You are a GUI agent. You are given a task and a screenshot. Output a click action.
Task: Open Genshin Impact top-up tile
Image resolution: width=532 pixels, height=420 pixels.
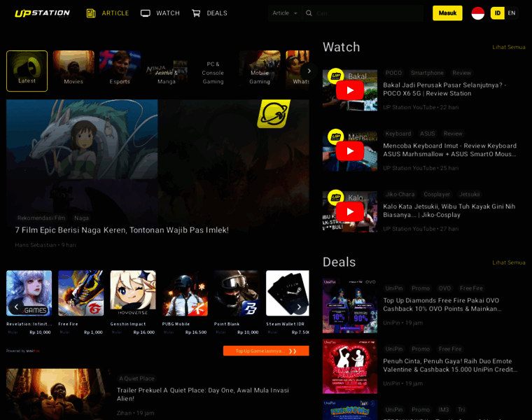tap(133, 302)
